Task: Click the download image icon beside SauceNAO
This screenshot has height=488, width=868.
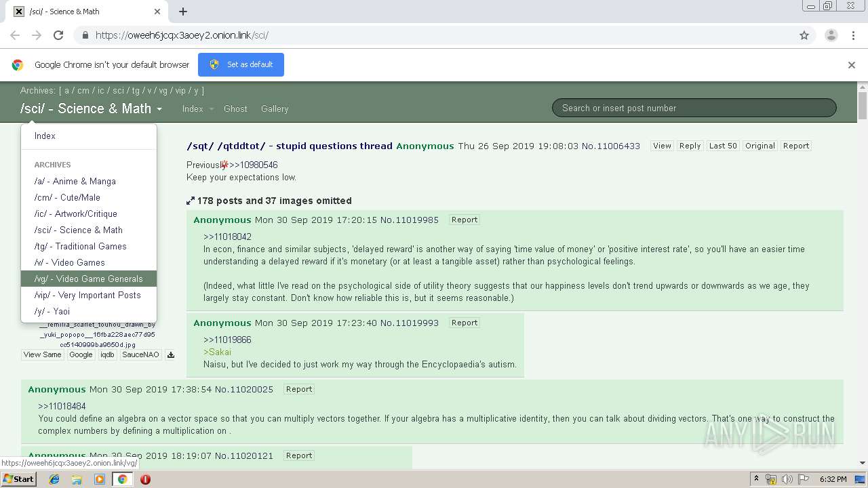Action: [171, 354]
